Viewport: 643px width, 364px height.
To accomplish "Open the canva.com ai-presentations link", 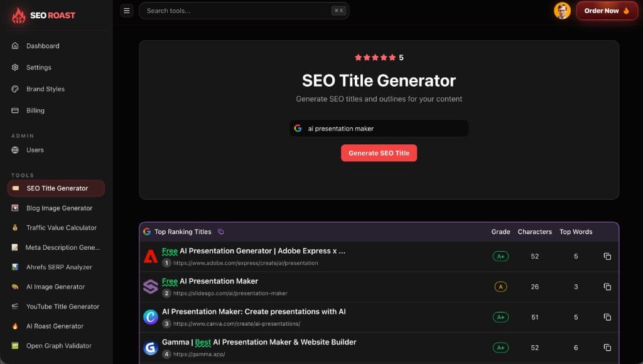I will click(x=237, y=324).
